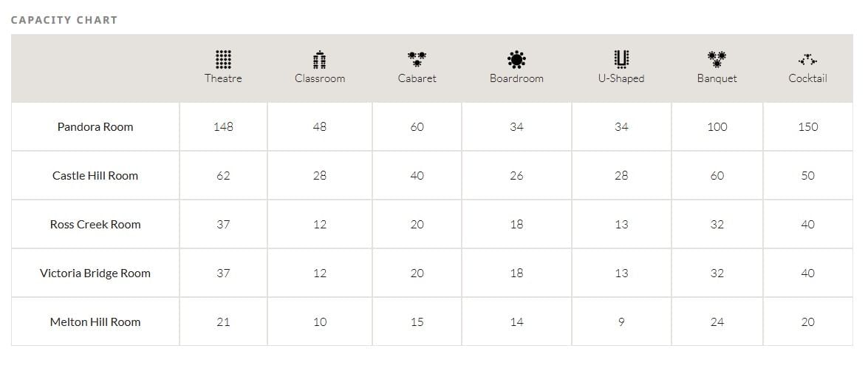Viewport: 868px width, 374px height.
Task: Select the Victoria Bridge Room row label
Action: point(95,273)
